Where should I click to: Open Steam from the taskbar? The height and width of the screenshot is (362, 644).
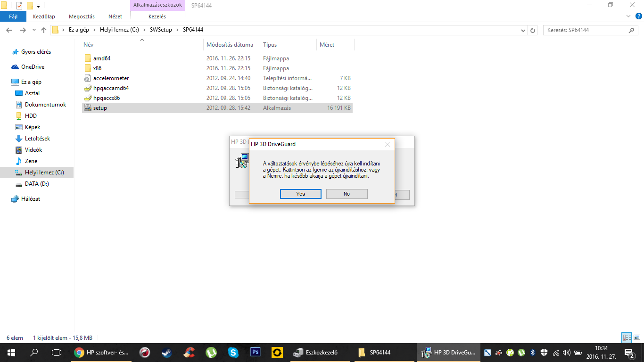coord(167,353)
